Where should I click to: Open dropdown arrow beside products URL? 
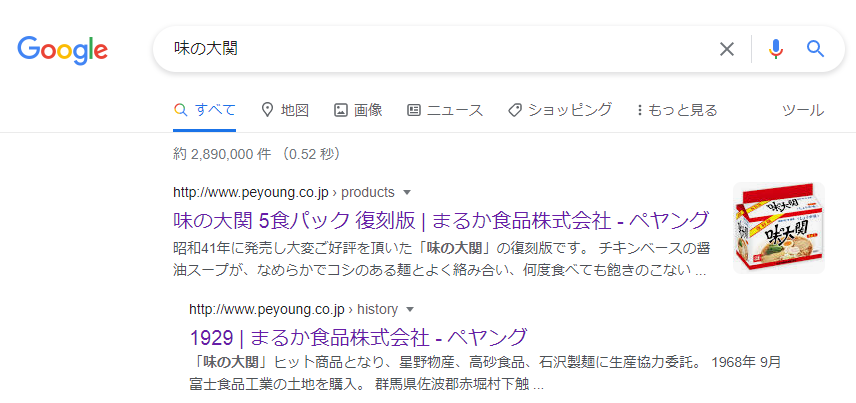406,193
